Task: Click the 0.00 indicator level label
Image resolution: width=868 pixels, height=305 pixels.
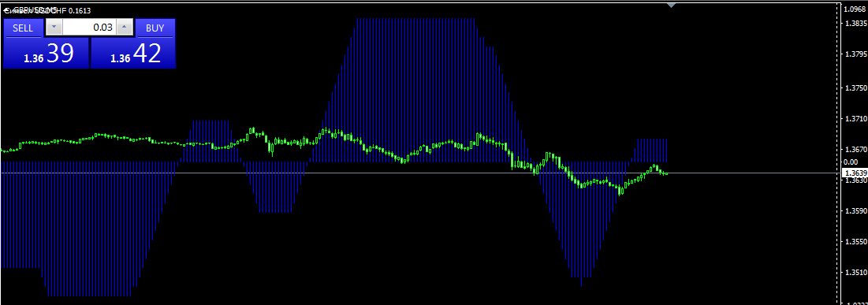Action: (x=850, y=162)
